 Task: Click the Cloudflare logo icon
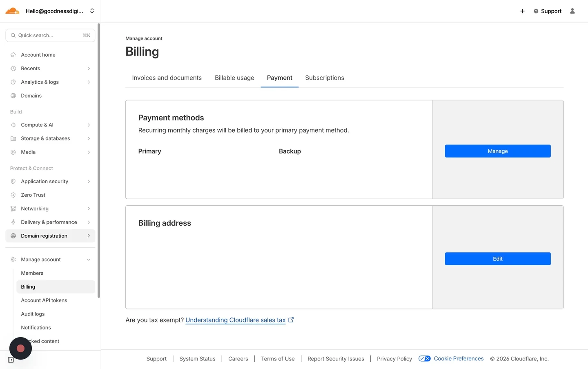pos(12,11)
